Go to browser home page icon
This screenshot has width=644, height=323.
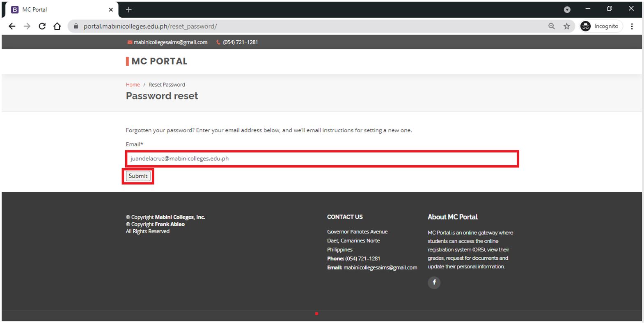(x=57, y=26)
